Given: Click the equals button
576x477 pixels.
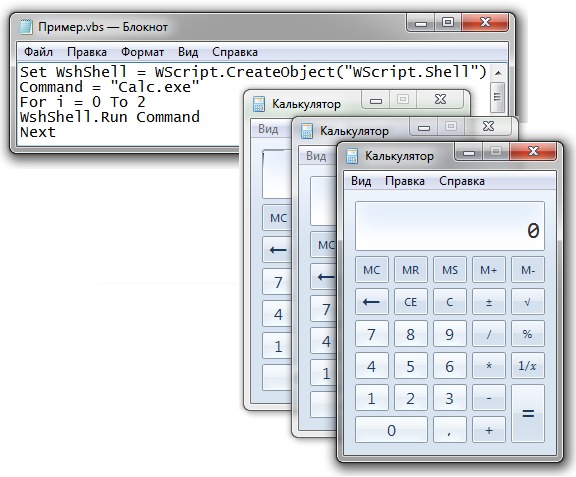Looking at the screenshot, I should (x=528, y=413).
